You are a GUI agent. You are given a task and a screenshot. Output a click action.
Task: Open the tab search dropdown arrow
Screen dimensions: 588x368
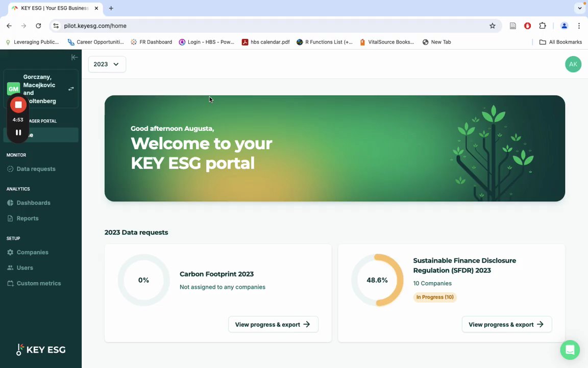(579, 8)
